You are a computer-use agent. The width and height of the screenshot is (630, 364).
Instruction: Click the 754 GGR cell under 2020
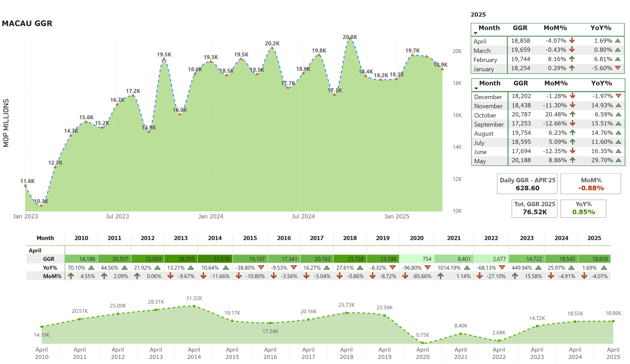coord(416,259)
